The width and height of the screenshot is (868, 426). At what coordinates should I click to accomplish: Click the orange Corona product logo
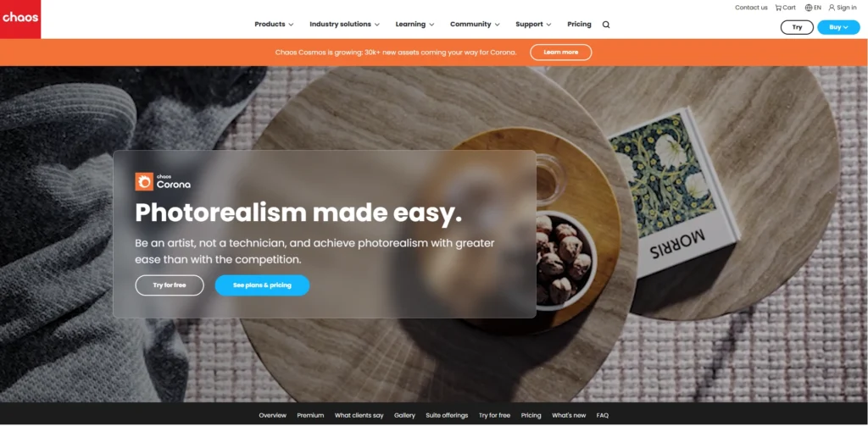click(144, 181)
